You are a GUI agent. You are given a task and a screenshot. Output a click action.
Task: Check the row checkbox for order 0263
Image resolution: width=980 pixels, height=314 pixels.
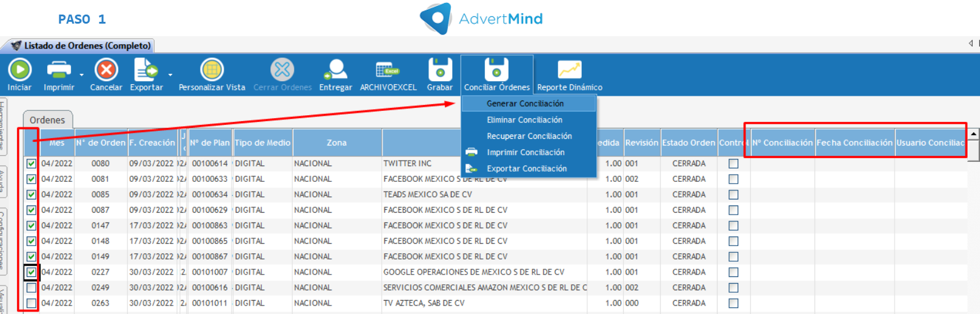(x=32, y=303)
